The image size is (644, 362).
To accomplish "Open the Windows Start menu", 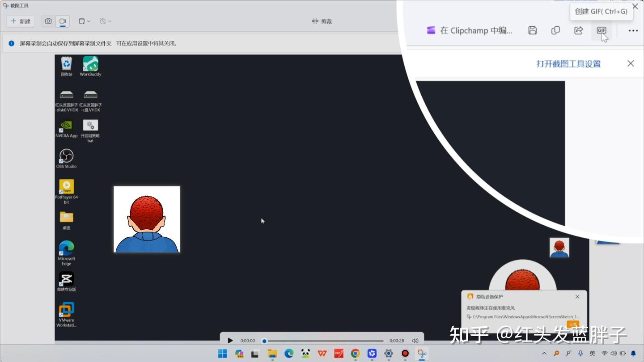I will tap(222, 354).
